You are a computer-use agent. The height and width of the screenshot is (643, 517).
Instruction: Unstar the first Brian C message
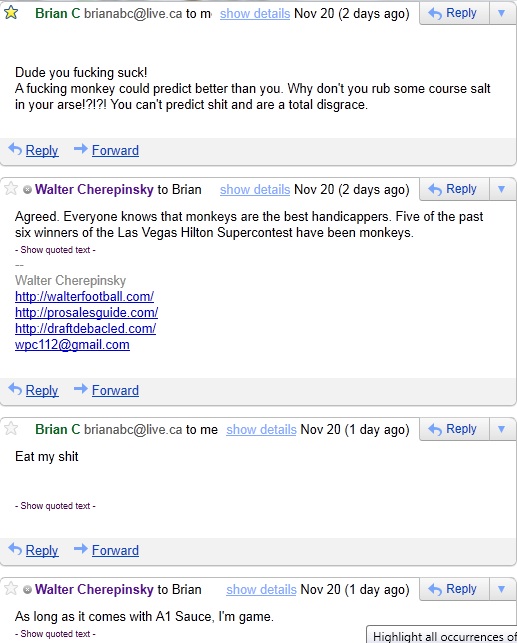pos(11,13)
